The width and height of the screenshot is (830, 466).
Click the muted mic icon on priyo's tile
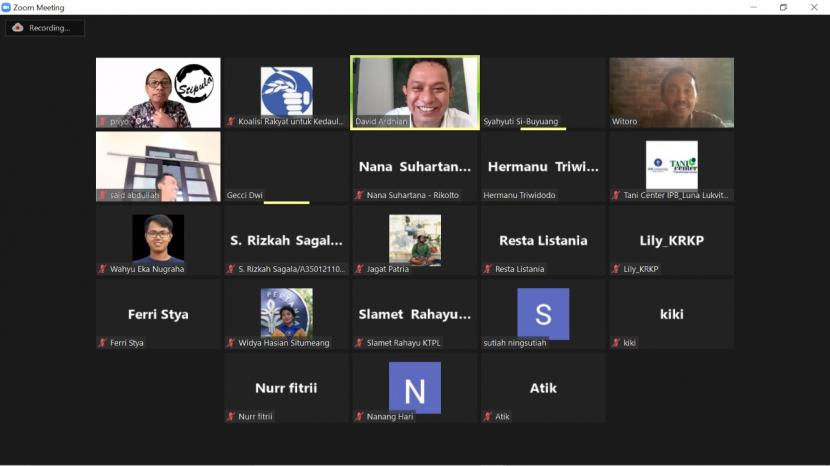tap(102, 122)
